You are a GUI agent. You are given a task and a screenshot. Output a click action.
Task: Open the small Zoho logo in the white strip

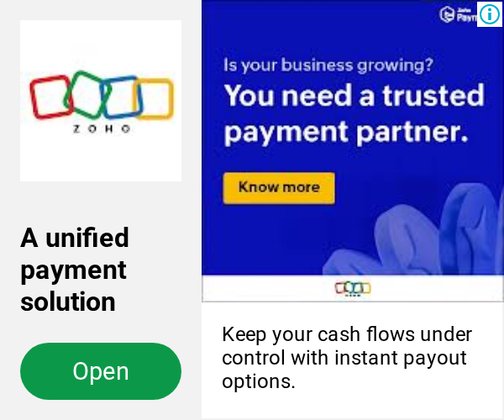353,289
